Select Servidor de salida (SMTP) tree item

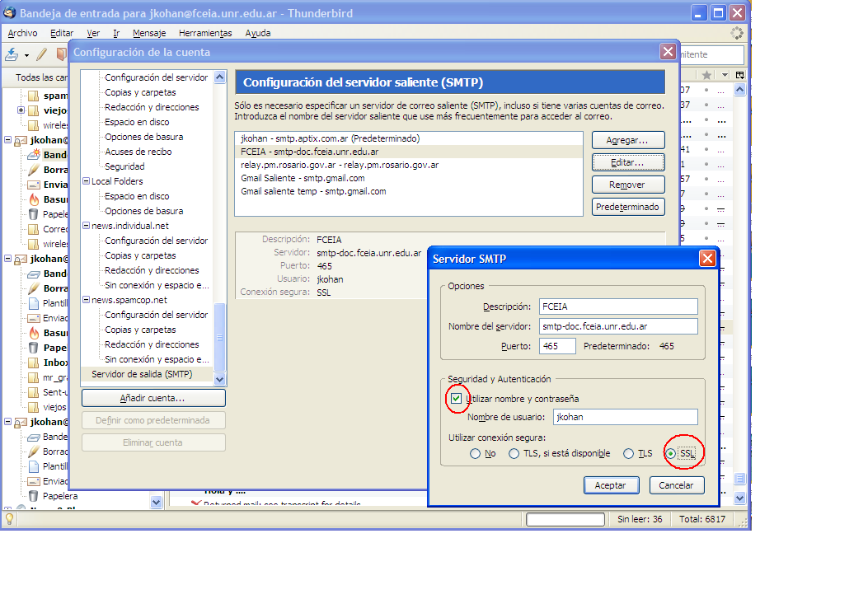[x=143, y=374]
